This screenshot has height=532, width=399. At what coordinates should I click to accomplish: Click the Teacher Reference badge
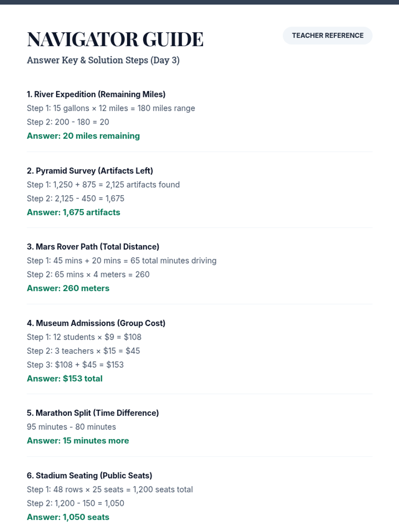(328, 36)
